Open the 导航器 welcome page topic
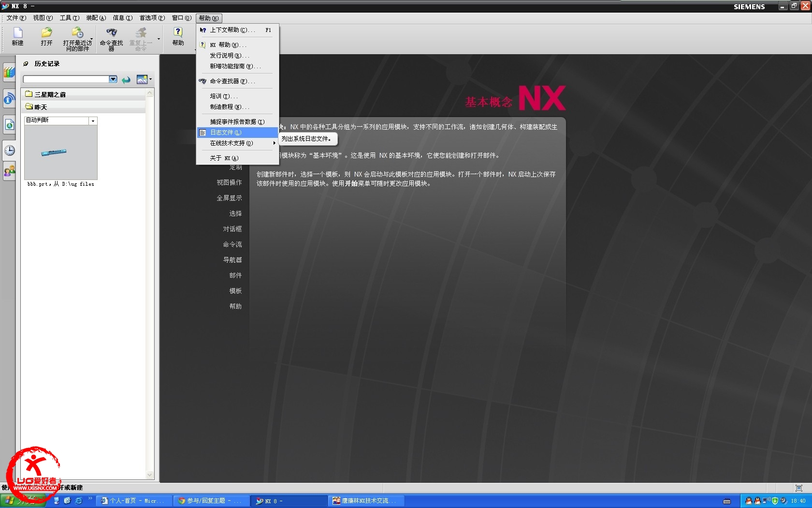Image resolution: width=812 pixels, height=508 pixels. click(232, 260)
